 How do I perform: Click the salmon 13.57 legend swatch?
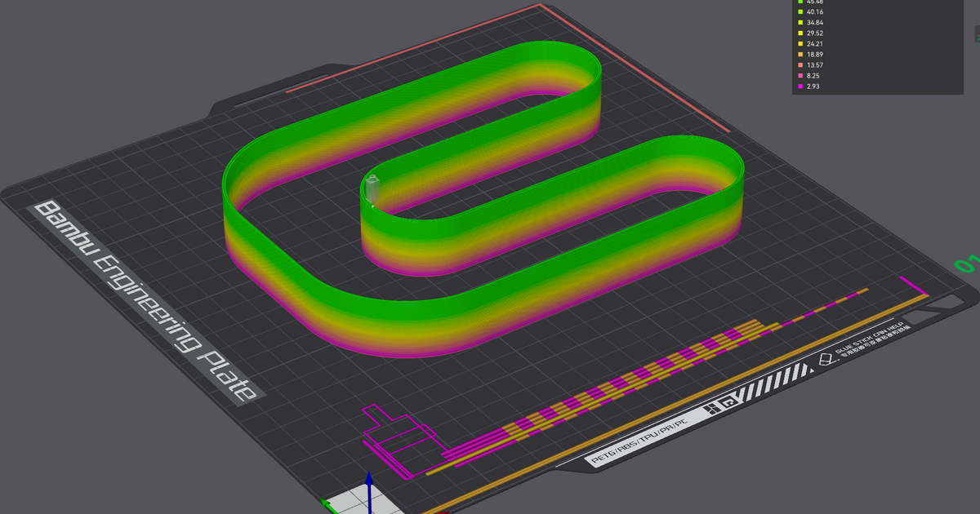pyautogui.click(x=799, y=64)
